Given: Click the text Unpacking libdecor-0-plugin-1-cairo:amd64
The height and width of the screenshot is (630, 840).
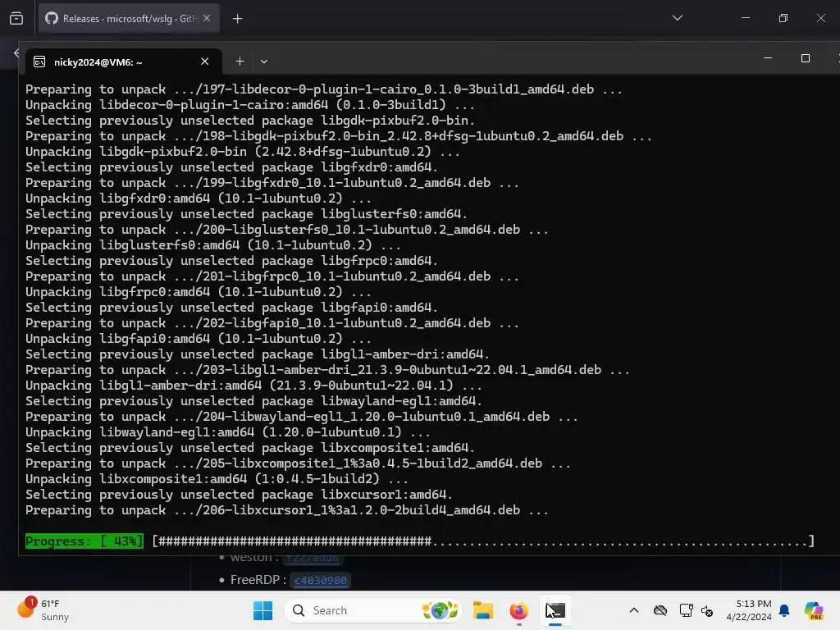Looking at the screenshot, I should [x=249, y=104].
